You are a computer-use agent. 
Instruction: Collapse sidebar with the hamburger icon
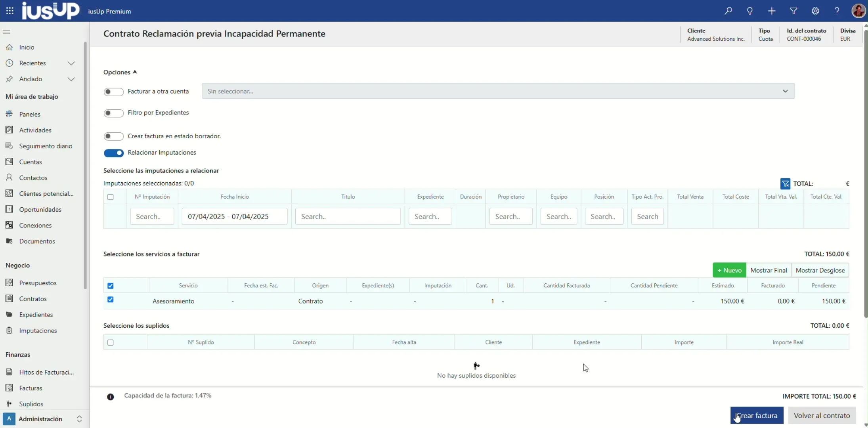pyautogui.click(x=7, y=32)
